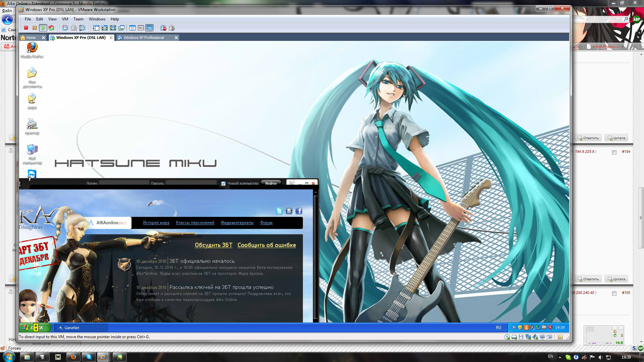Click the hard disk device status icon

pos(514,337)
